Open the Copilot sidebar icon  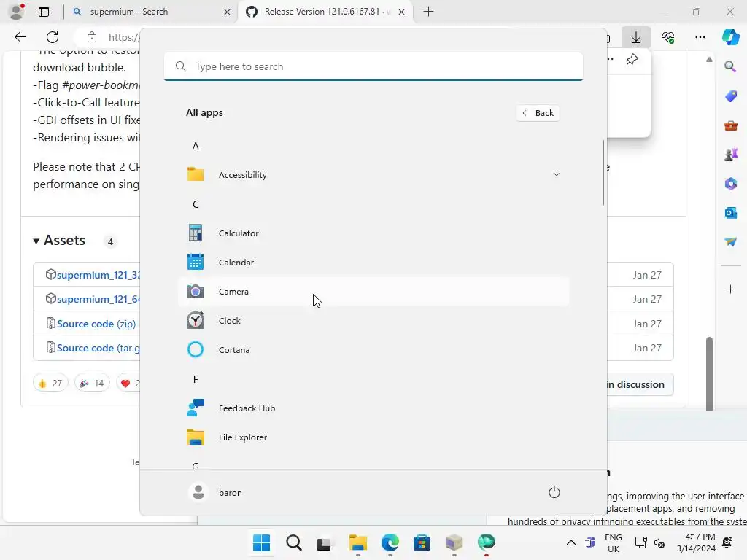[x=730, y=37]
